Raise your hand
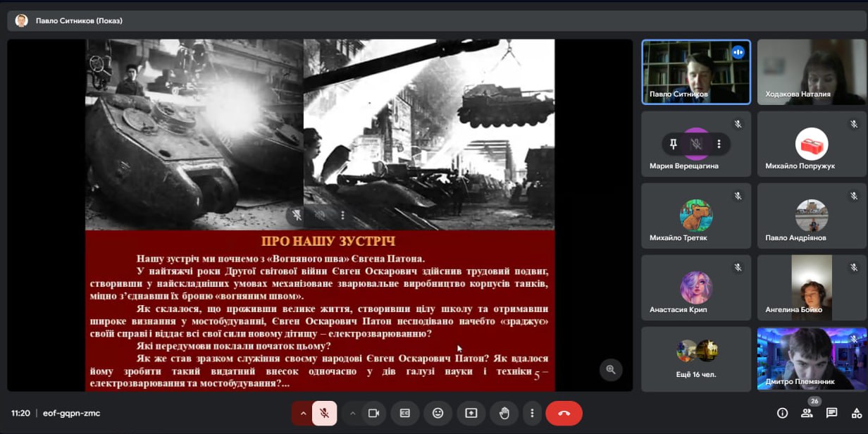868x434 pixels. [504, 414]
